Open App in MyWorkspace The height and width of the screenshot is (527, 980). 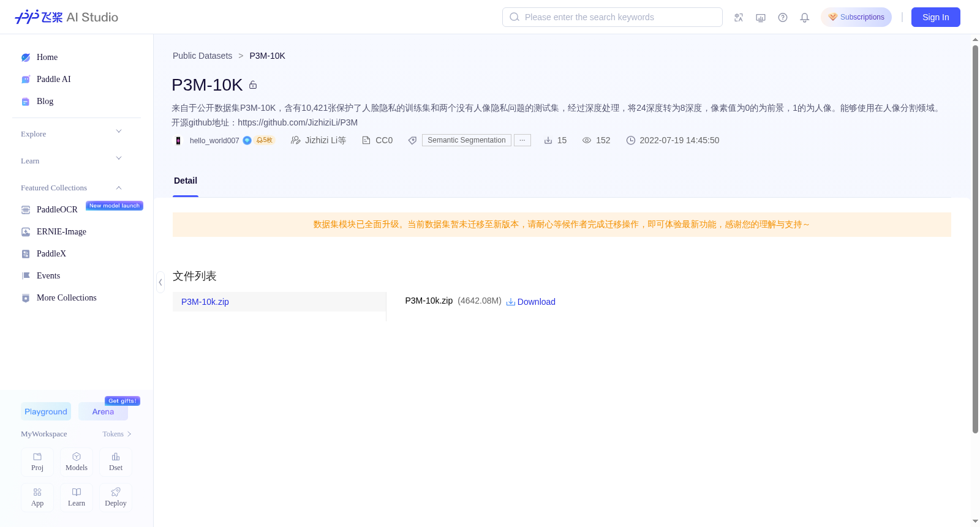pos(37,498)
